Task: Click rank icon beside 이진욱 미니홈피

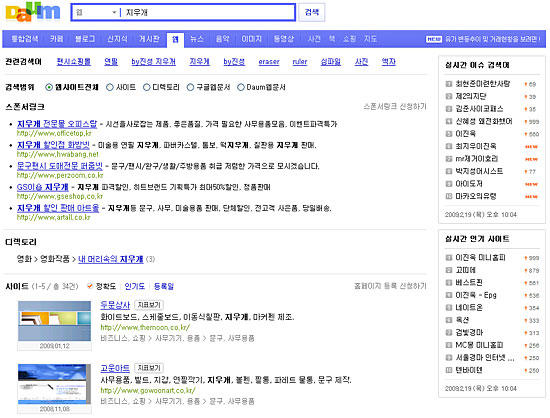Action: coord(449,258)
